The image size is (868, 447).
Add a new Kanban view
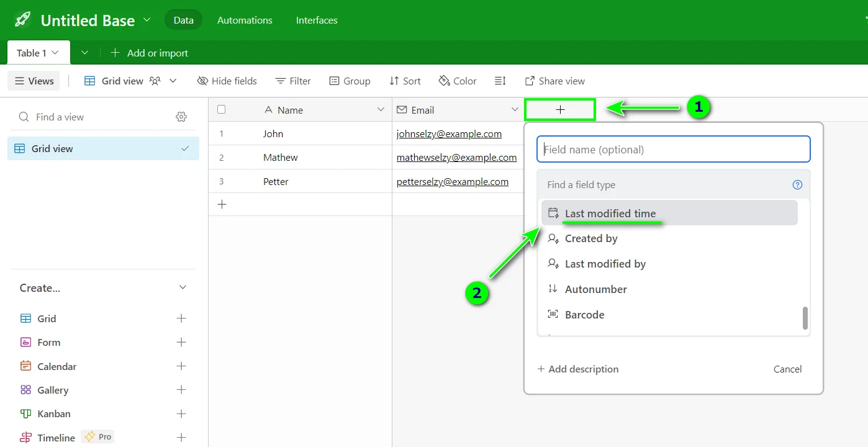pyautogui.click(x=181, y=414)
